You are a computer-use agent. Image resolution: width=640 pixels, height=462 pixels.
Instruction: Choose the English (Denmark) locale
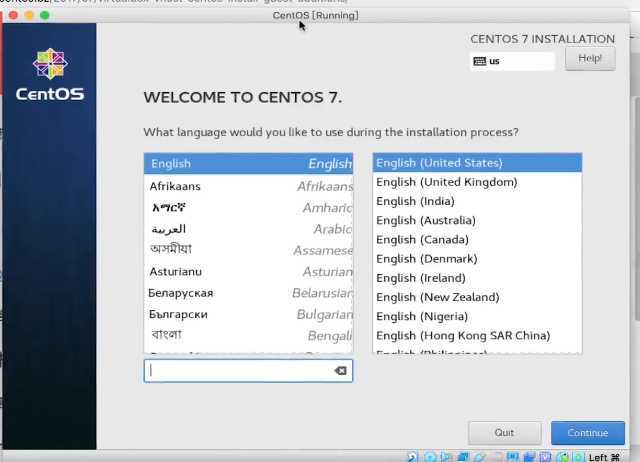(477, 259)
